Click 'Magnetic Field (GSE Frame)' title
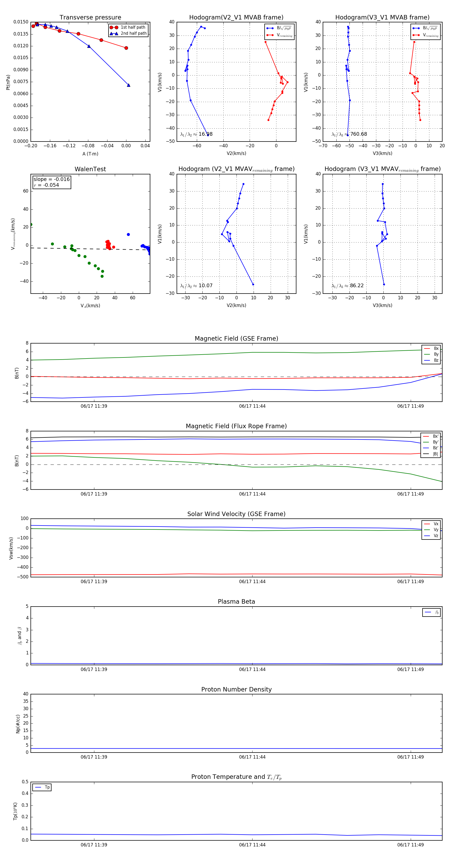 click(x=236, y=339)
